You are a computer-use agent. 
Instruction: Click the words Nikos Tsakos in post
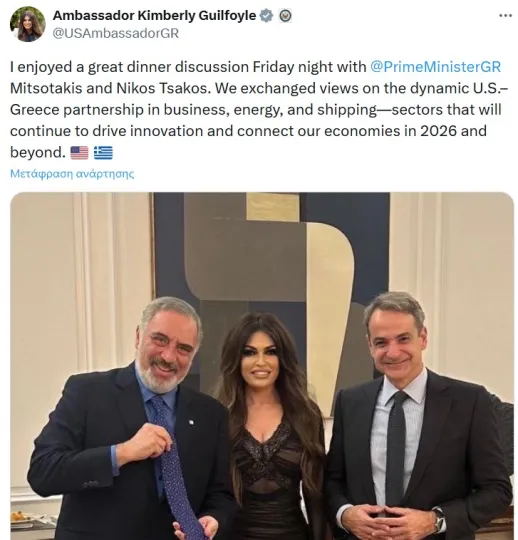163,89
